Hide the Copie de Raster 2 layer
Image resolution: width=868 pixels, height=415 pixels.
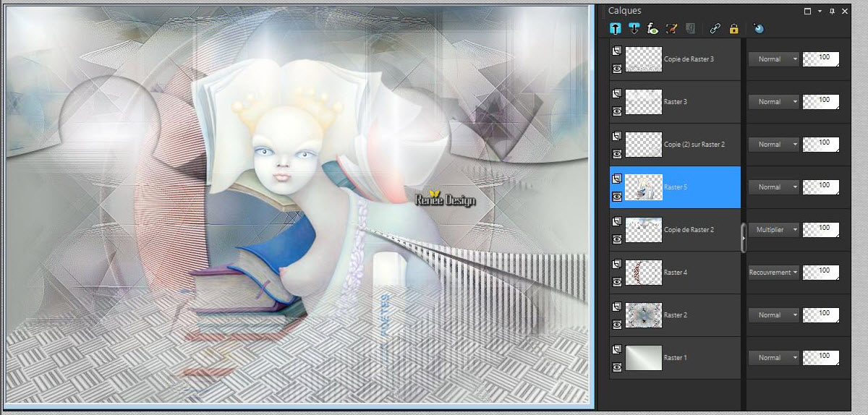(617, 239)
